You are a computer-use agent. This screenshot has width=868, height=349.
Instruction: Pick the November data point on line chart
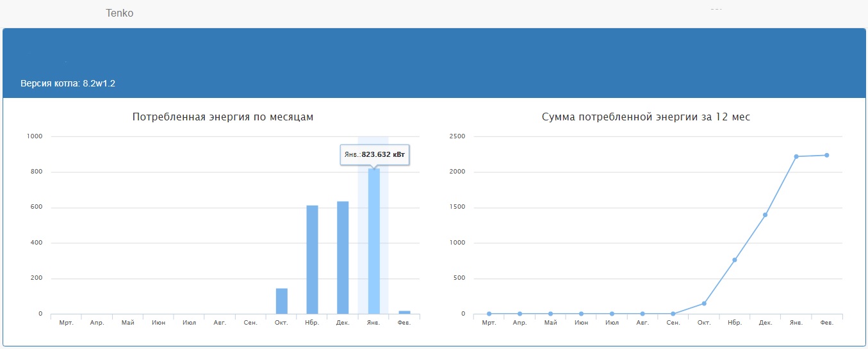coord(735,260)
